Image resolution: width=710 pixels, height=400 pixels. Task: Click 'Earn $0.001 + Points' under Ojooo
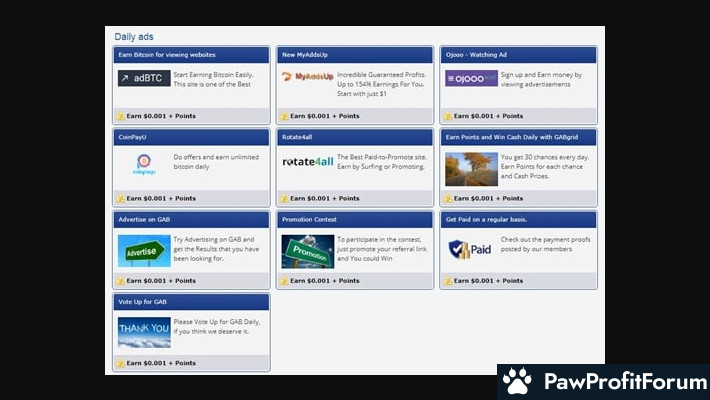click(489, 116)
